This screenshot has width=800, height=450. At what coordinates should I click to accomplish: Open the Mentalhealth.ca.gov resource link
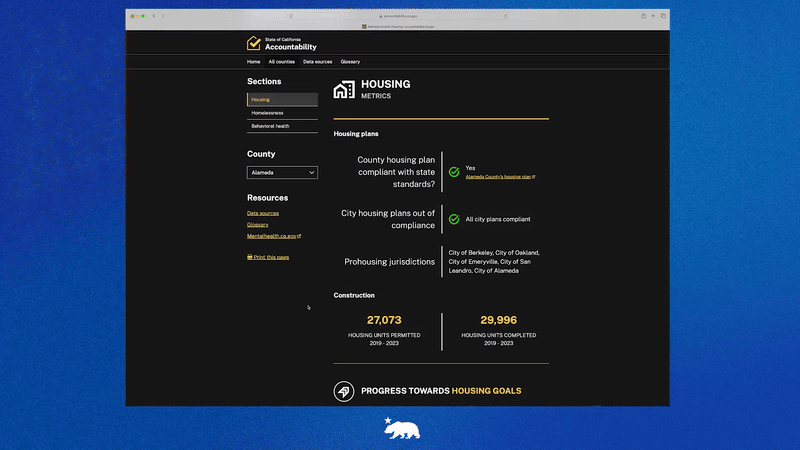pyautogui.click(x=273, y=237)
